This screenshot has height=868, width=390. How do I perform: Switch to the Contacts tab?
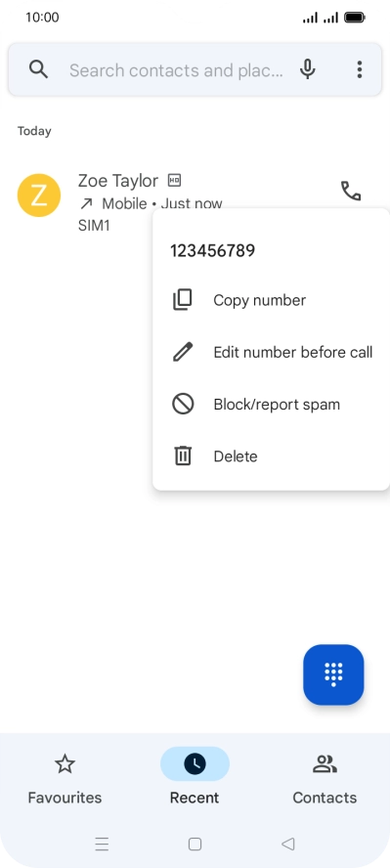[325, 780]
